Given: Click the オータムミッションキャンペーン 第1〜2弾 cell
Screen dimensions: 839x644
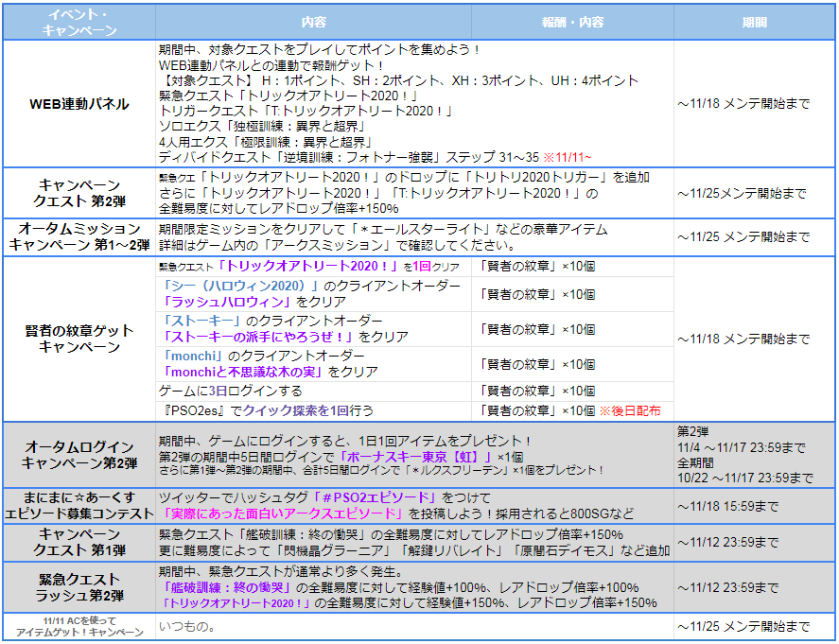Looking at the screenshot, I should (x=79, y=237).
